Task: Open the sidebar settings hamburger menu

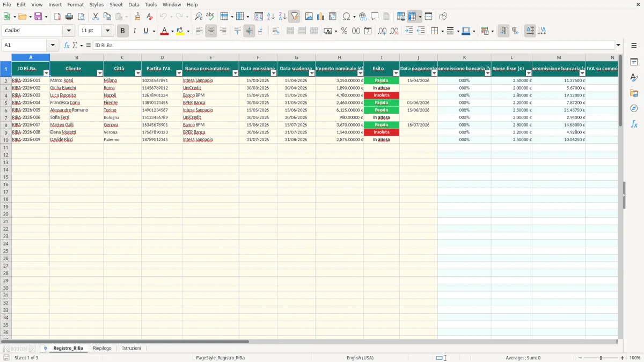Action: [x=634, y=45]
